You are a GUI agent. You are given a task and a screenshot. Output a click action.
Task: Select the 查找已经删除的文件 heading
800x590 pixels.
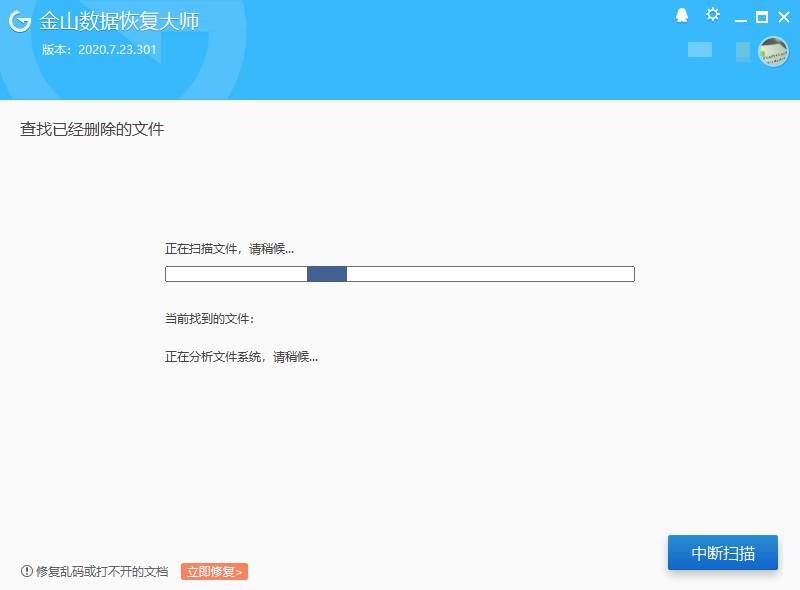point(92,129)
